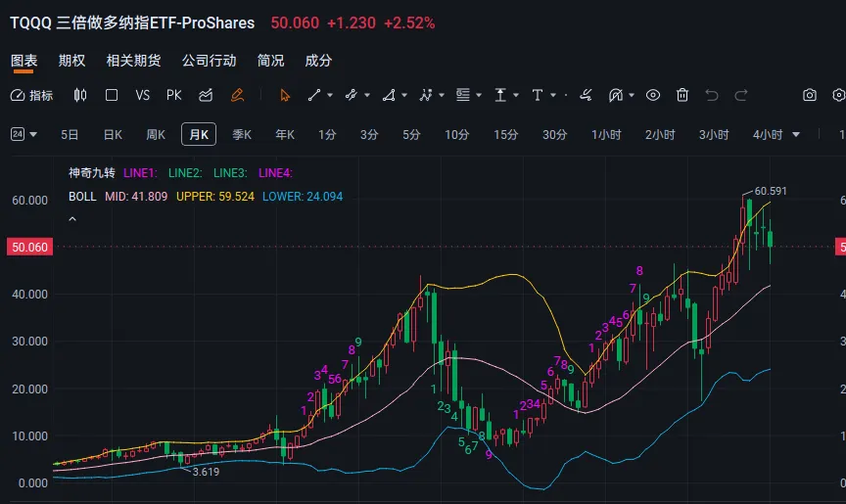Expand the channel tool dropdown arrow
This screenshot has height=504, width=846.
pos(367,95)
